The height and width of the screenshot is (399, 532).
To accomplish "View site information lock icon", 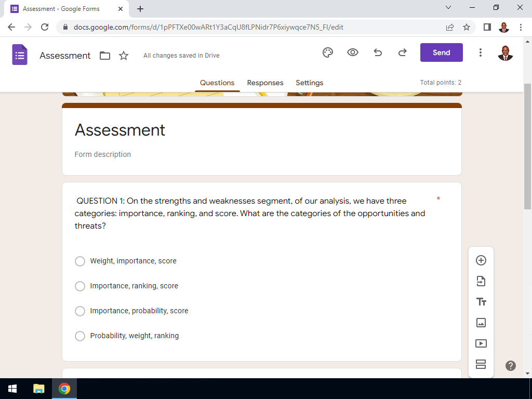I will click(65, 27).
